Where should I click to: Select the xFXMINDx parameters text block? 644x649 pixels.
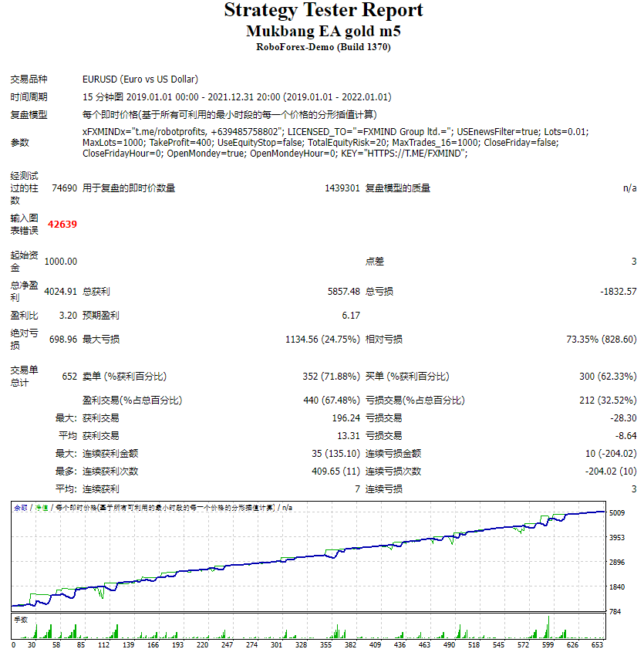(335, 143)
